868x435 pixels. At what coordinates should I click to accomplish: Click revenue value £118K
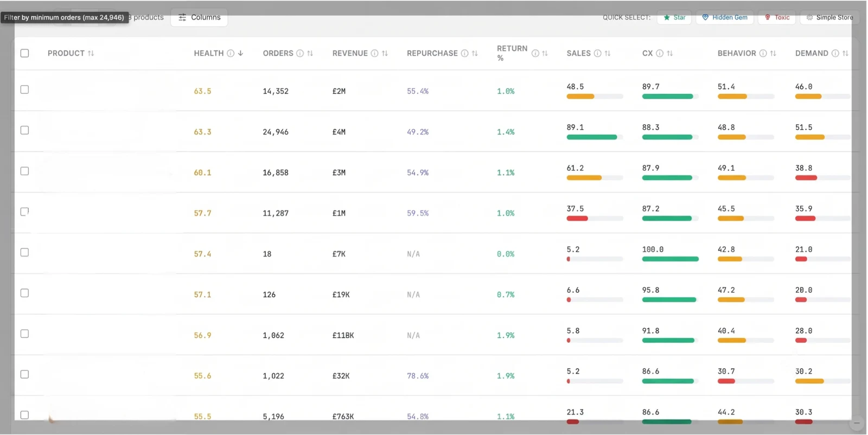pos(343,335)
